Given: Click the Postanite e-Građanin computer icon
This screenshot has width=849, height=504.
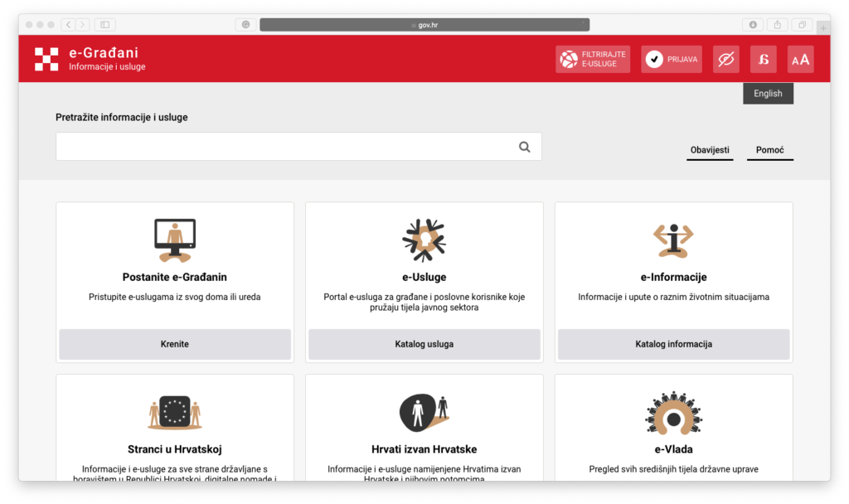Looking at the screenshot, I should (175, 240).
